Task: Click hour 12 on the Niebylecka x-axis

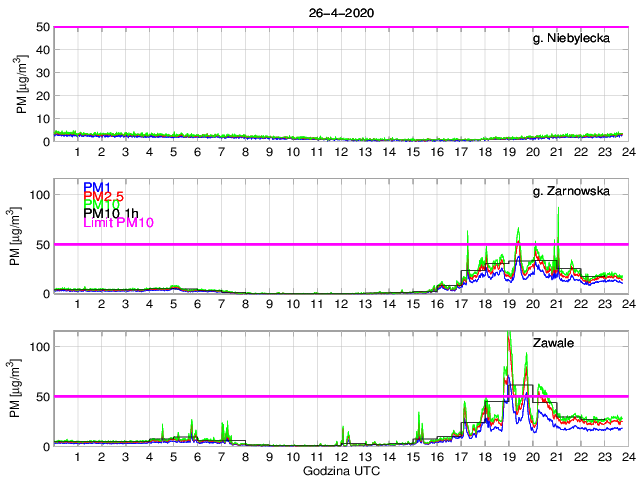Action: pyautogui.click(x=340, y=152)
